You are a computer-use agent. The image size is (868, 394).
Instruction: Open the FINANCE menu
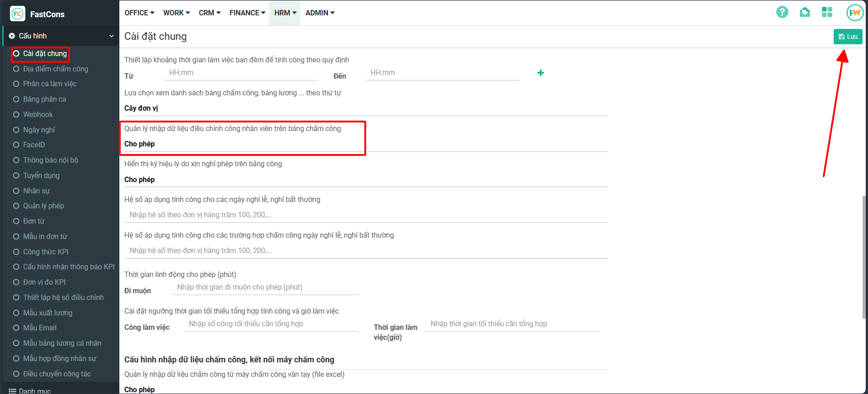click(x=247, y=13)
